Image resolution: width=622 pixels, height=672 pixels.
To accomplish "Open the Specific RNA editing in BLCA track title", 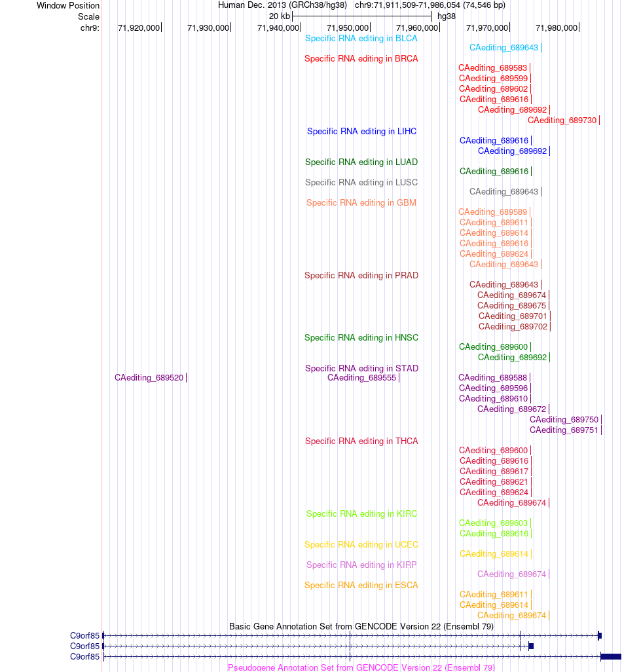I will [361, 39].
